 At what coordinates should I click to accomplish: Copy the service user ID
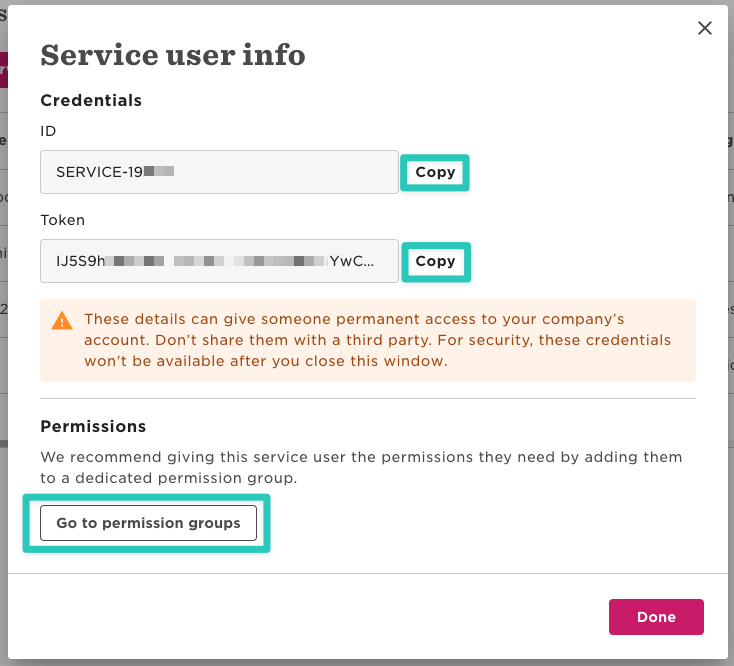coord(435,172)
